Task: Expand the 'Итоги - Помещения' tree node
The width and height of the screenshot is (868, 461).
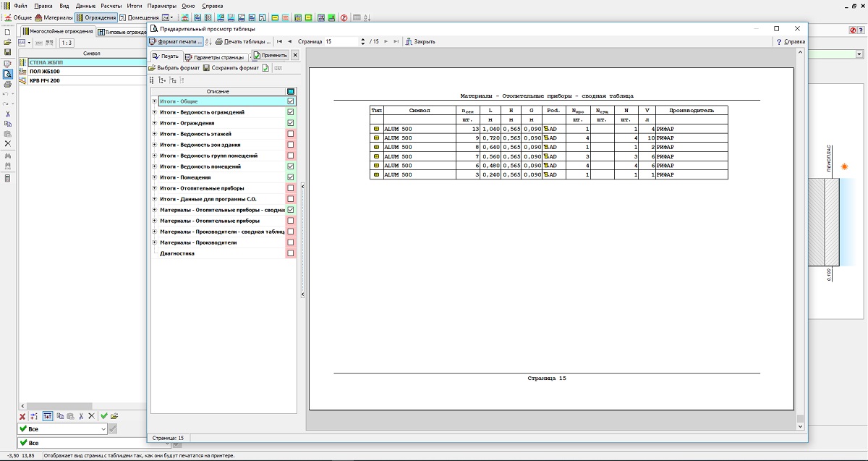Action: pyautogui.click(x=154, y=177)
